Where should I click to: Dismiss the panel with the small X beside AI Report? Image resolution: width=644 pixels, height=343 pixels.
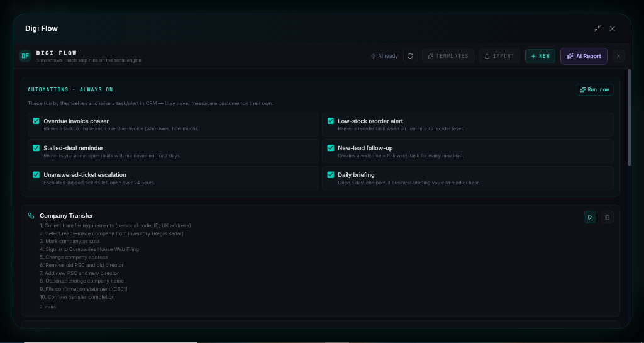pyautogui.click(x=619, y=56)
